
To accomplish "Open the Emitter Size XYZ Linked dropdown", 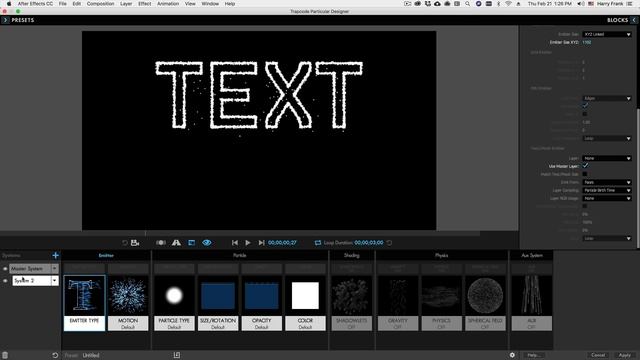I will pyautogui.click(x=607, y=34).
